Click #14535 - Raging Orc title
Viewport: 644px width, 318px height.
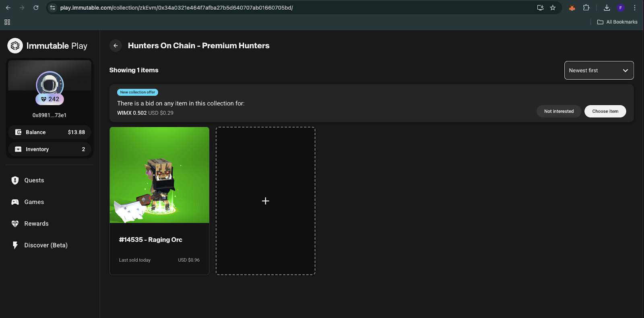[x=151, y=240]
